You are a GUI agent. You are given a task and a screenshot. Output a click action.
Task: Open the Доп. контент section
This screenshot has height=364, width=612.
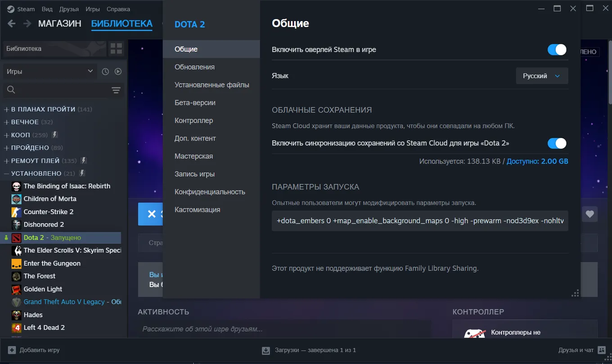click(211, 138)
